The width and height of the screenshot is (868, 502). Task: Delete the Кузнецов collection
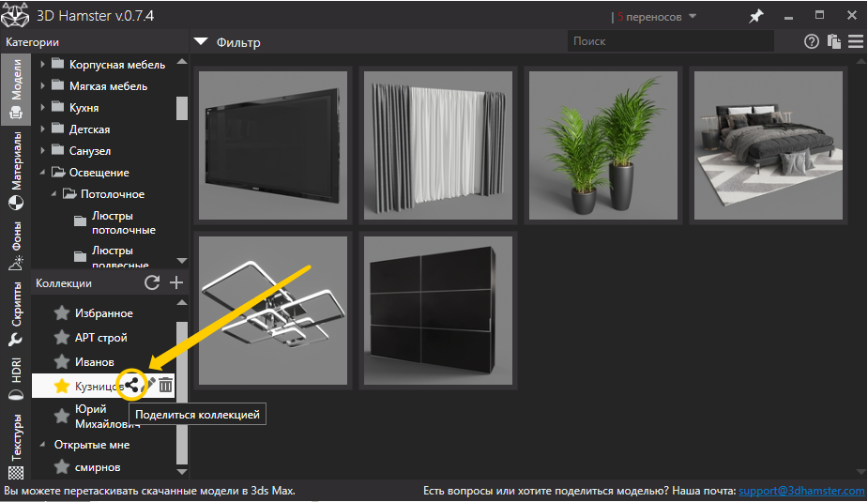point(165,385)
